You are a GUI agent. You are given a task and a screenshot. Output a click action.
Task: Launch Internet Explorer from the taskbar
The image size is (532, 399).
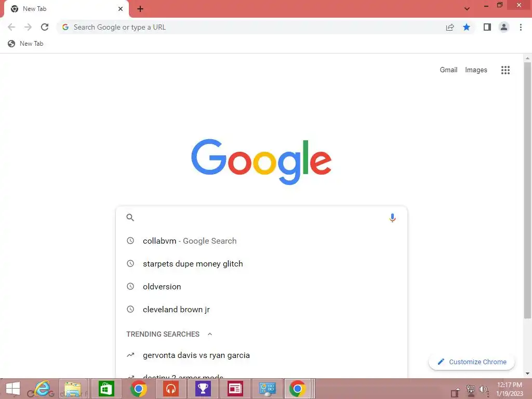42,389
